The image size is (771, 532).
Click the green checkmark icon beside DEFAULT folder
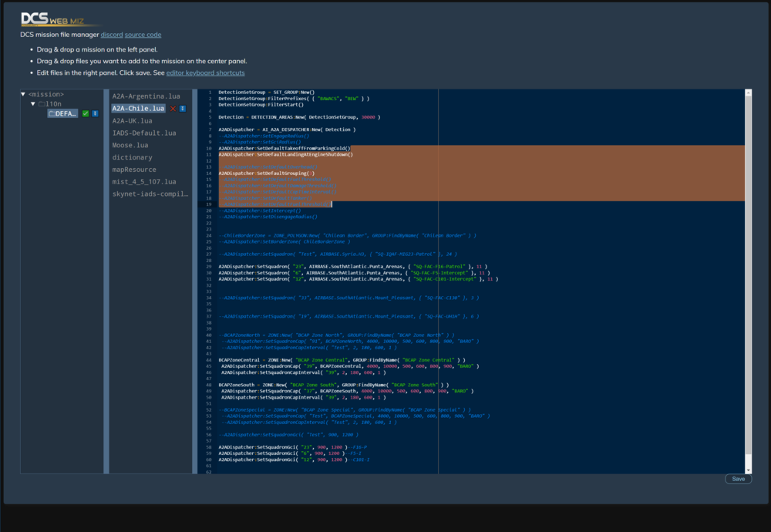86,113
